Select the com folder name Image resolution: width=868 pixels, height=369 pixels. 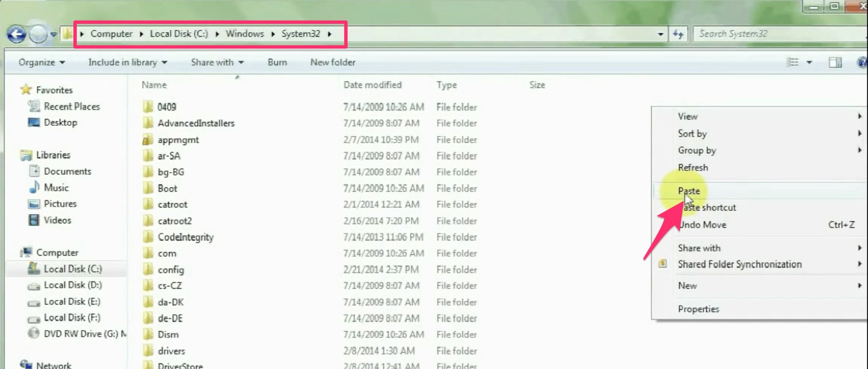click(167, 253)
